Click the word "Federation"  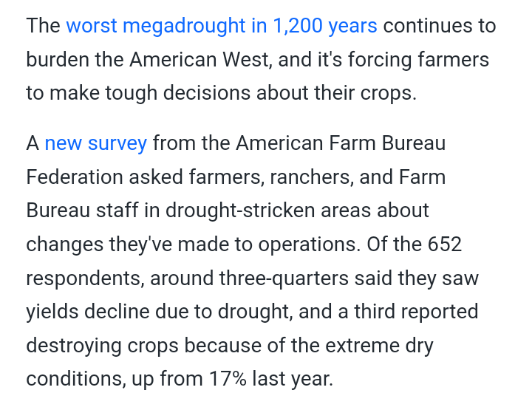pyautogui.click(x=75, y=177)
